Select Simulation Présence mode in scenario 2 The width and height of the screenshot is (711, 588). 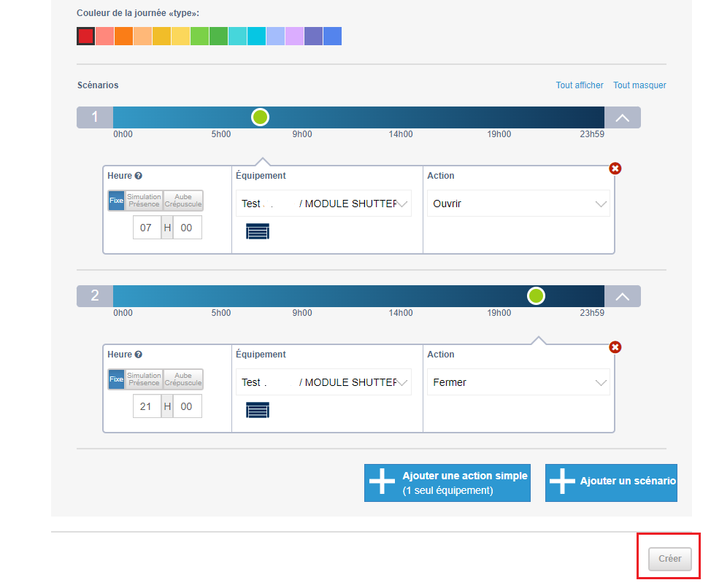coord(144,379)
